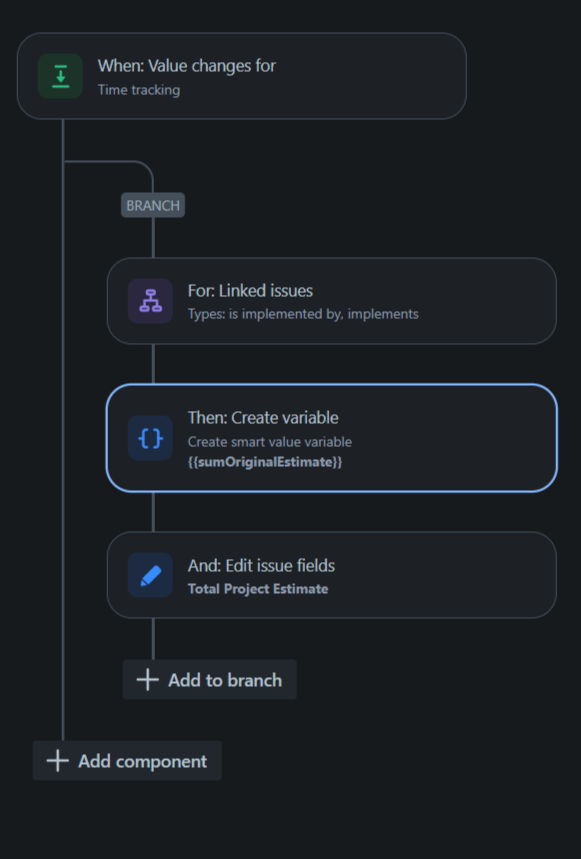Click the {{sumOriginalEstimate}} smart value text

click(264, 462)
